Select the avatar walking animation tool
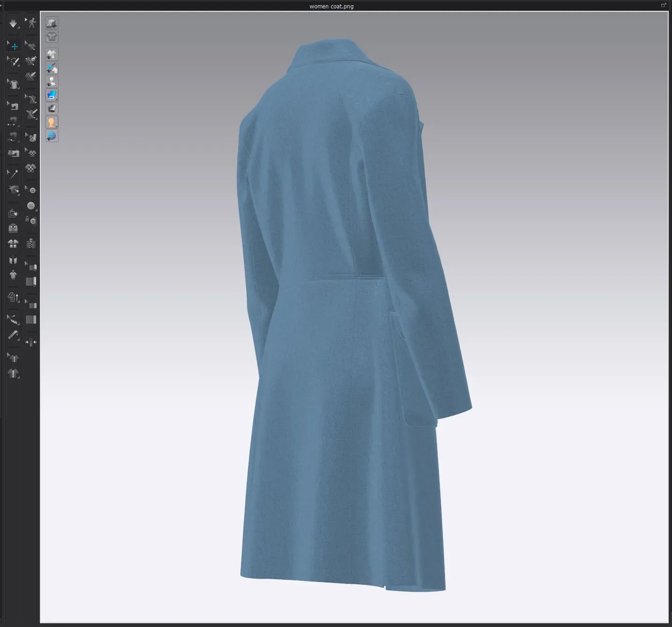 pos(31,22)
